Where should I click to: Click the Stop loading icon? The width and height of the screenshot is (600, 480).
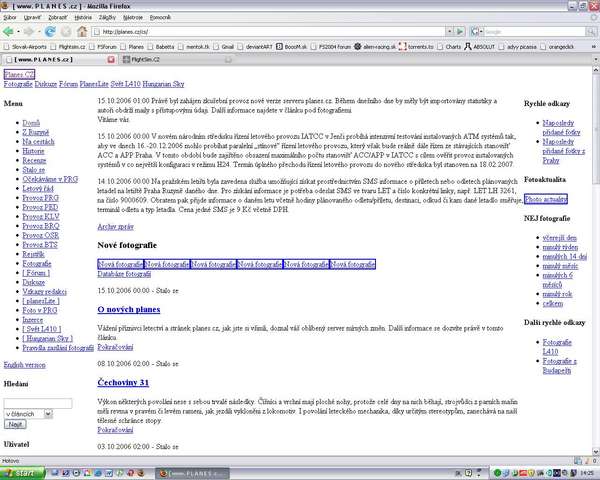click(66, 32)
